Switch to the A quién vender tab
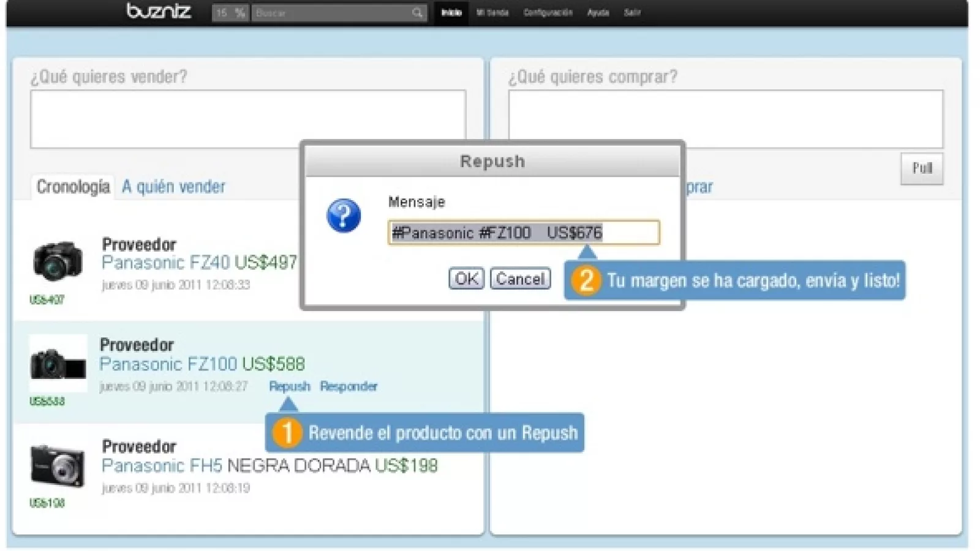This screenshot has width=980, height=551. click(173, 187)
